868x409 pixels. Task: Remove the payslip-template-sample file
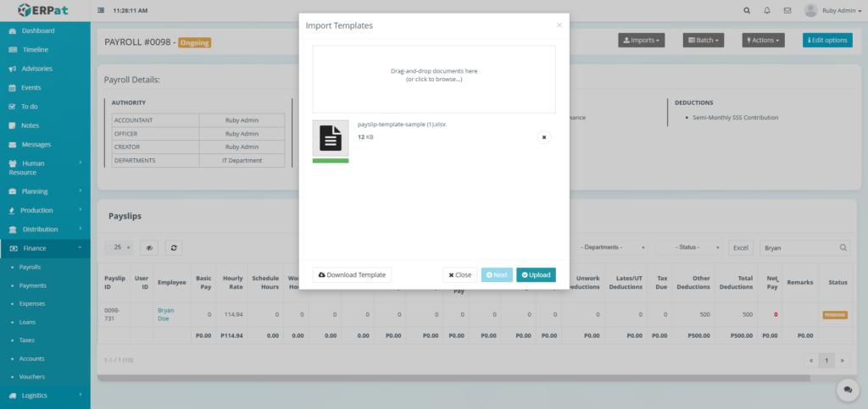click(x=544, y=136)
